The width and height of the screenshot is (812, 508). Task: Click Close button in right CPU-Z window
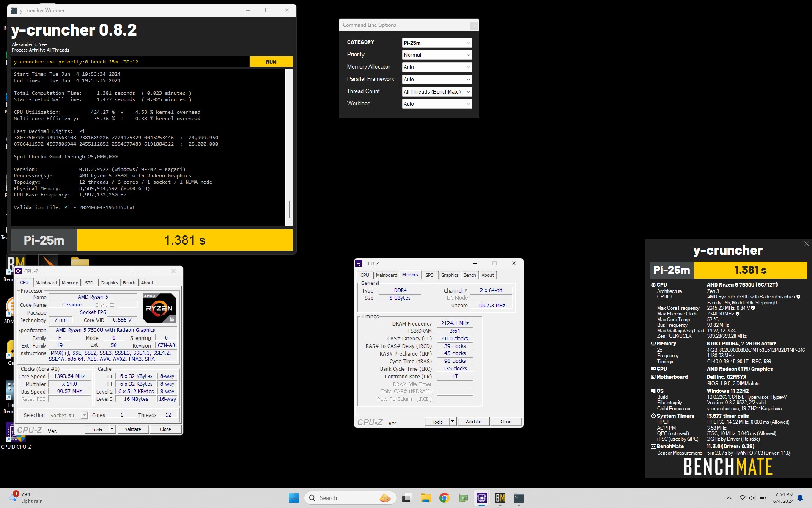pos(506,422)
